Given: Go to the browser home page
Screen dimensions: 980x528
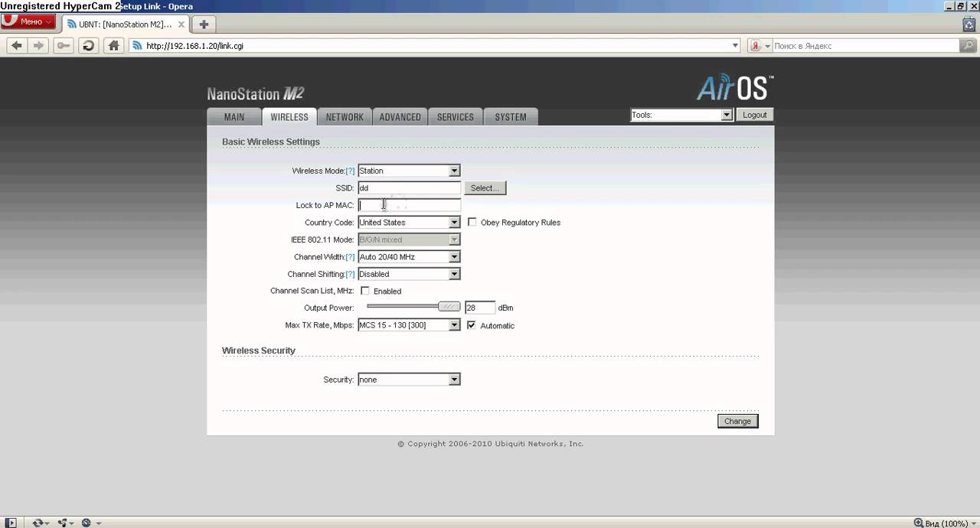Looking at the screenshot, I should (113, 46).
